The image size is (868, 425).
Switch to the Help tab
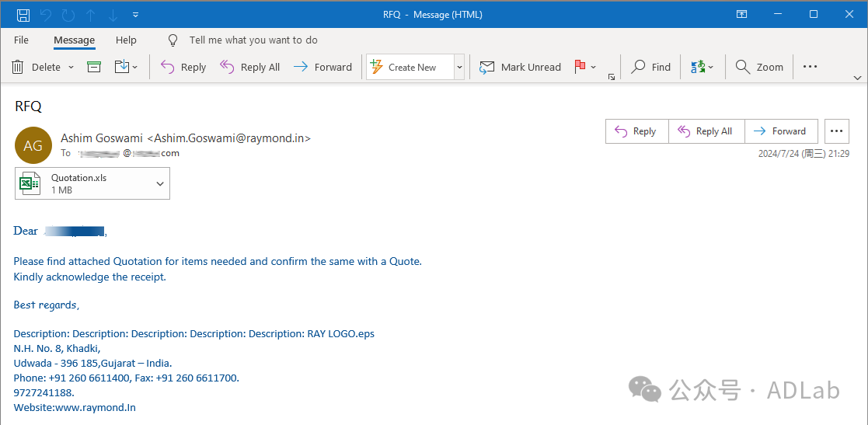(126, 40)
